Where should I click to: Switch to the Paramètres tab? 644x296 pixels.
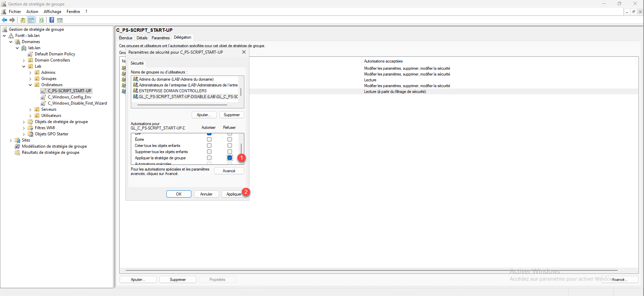(160, 38)
